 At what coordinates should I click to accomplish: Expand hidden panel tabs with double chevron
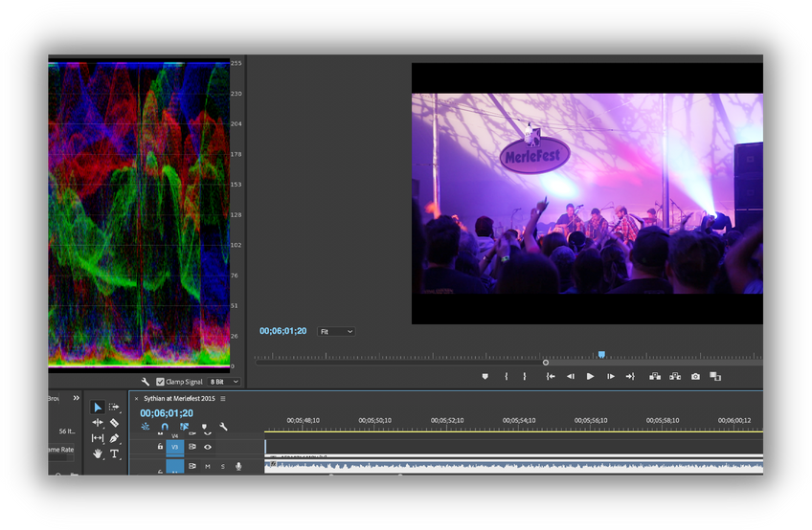(x=77, y=398)
